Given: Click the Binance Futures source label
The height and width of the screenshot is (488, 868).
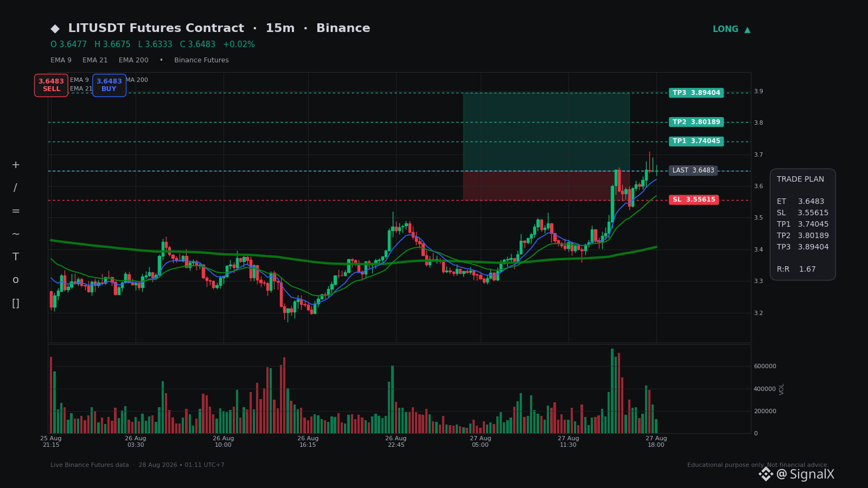Looking at the screenshot, I should [x=201, y=60].
